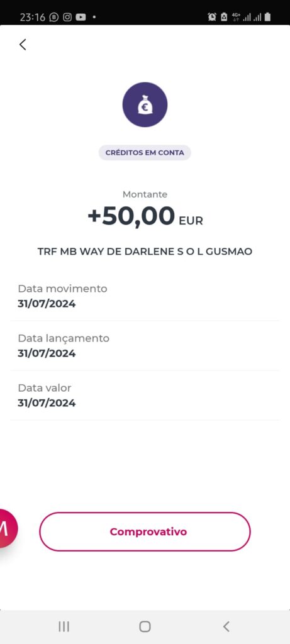Tap the Instagram notification icon in status bar
Screen dimensions: 290x644
pos(67,17)
